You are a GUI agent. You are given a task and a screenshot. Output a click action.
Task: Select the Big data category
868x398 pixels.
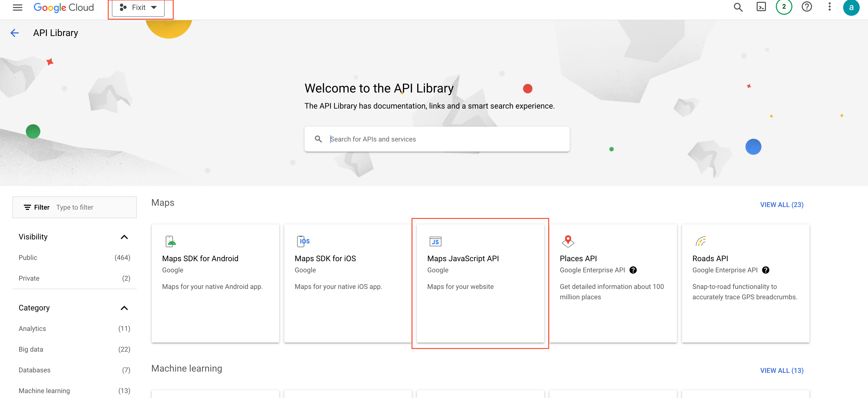click(75, 349)
